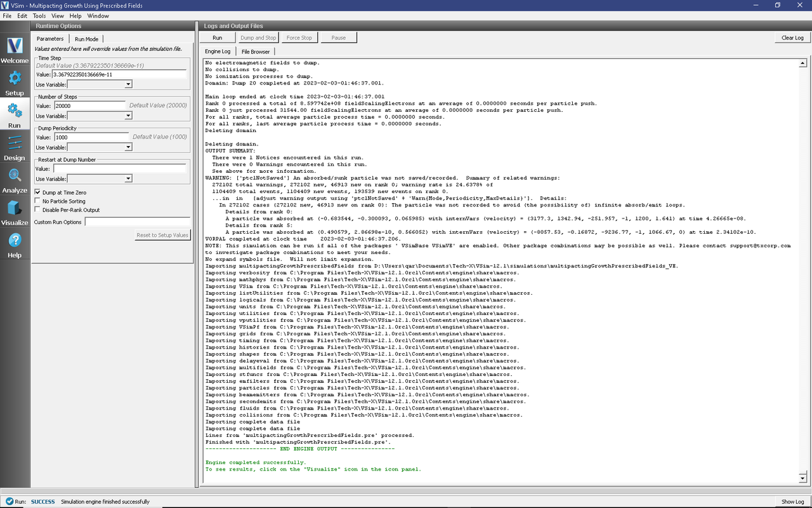Viewport: 812px width, 508px height.
Task: Switch to the File Browser tab
Action: (255, 51)
